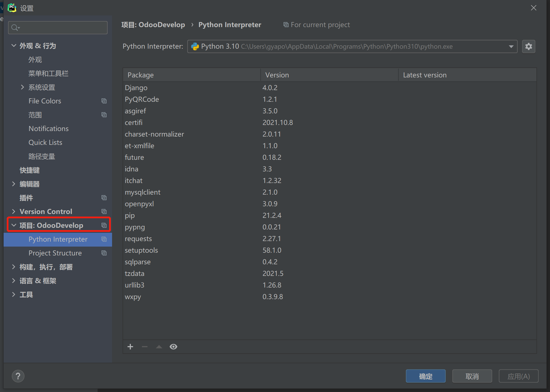Sort by Version column header

329,75
